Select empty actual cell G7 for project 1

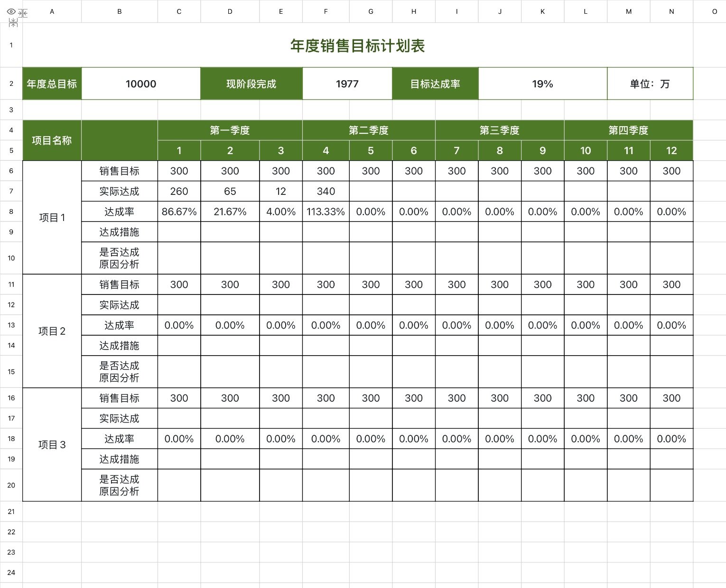(x=371, y=191)
